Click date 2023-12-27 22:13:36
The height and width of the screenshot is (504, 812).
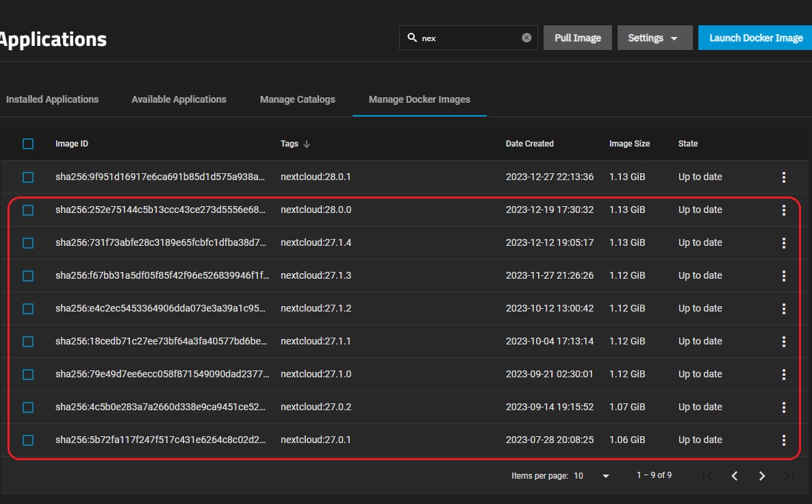pos(550,177)
